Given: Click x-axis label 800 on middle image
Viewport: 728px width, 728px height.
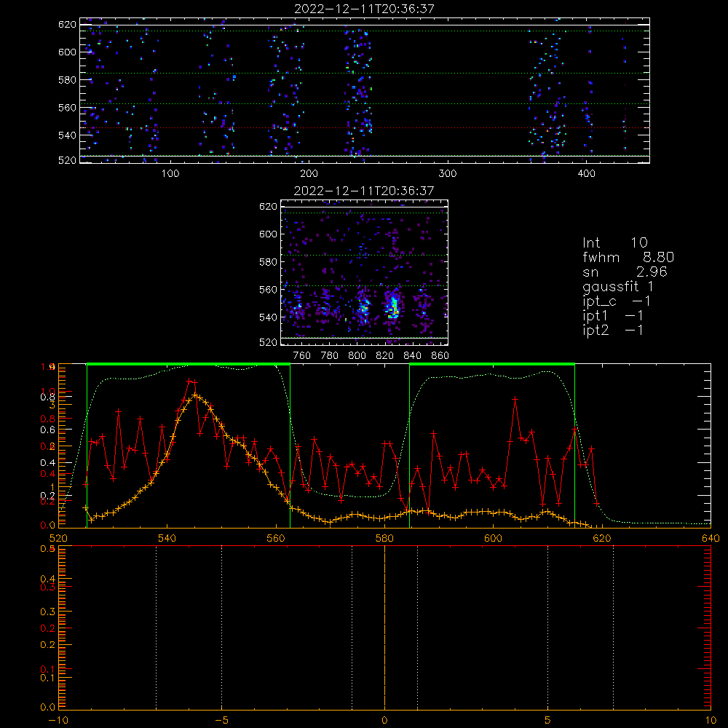Looking at the screenshot, I should 357,356.
